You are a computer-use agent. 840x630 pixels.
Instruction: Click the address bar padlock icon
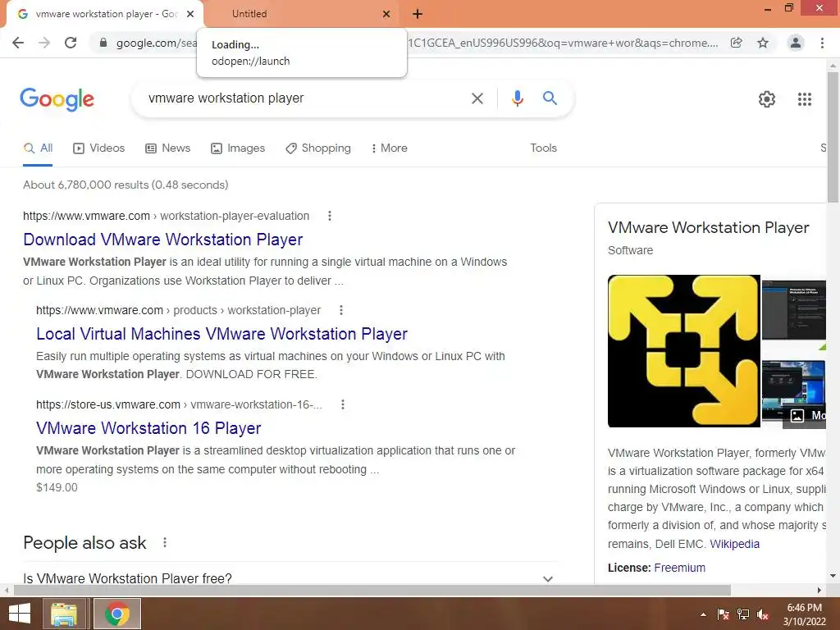click(103, 43)
